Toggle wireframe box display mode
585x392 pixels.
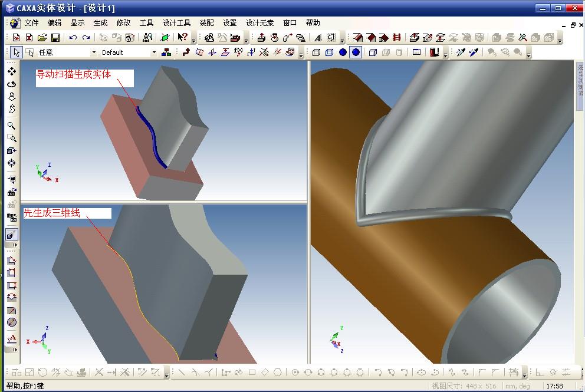316,52
